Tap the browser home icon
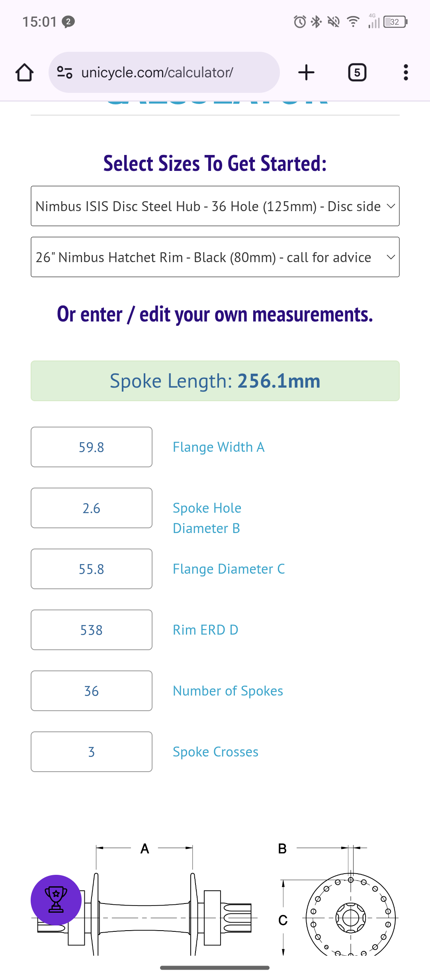430x980 pixels. click(24, 73)
